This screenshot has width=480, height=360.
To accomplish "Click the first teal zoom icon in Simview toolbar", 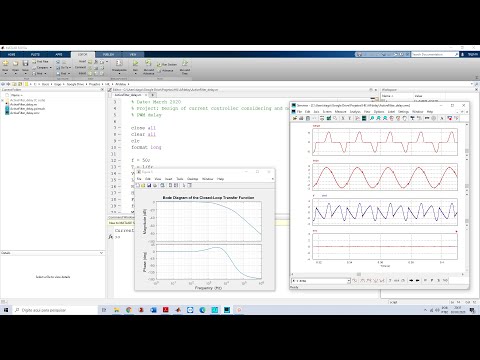I will click(372, 118).
